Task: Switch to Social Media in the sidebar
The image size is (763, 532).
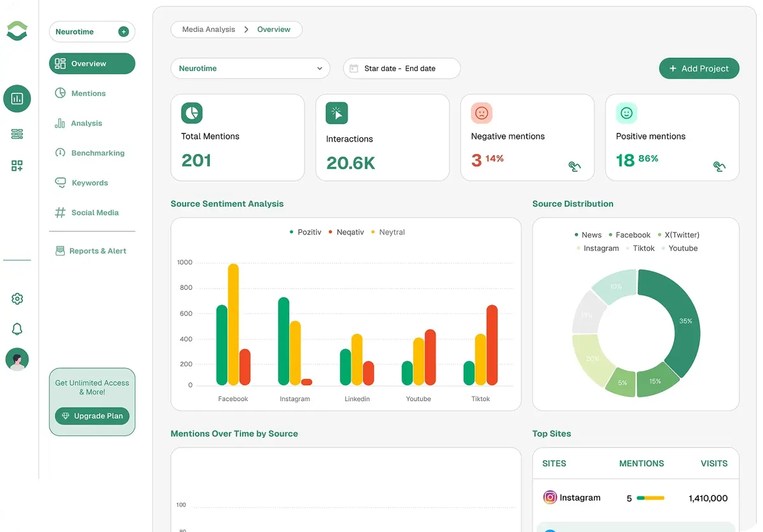Action: 86,213
